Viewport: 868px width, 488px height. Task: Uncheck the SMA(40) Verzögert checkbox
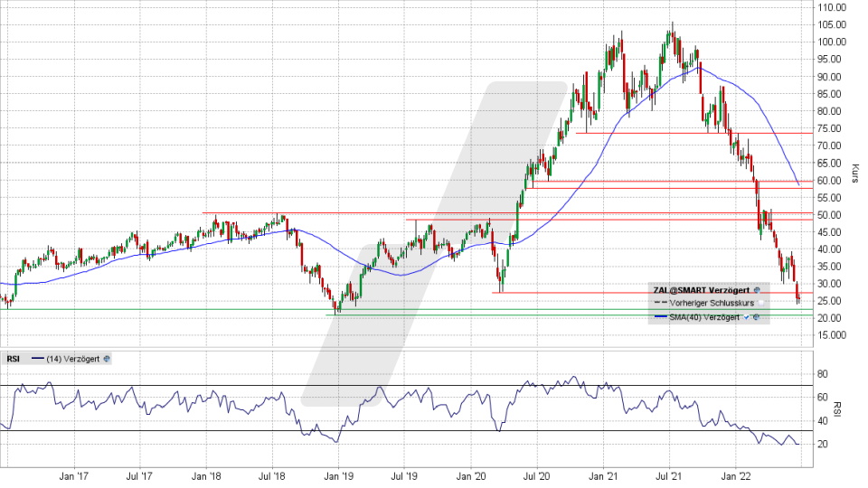click(x=748, y=317)
